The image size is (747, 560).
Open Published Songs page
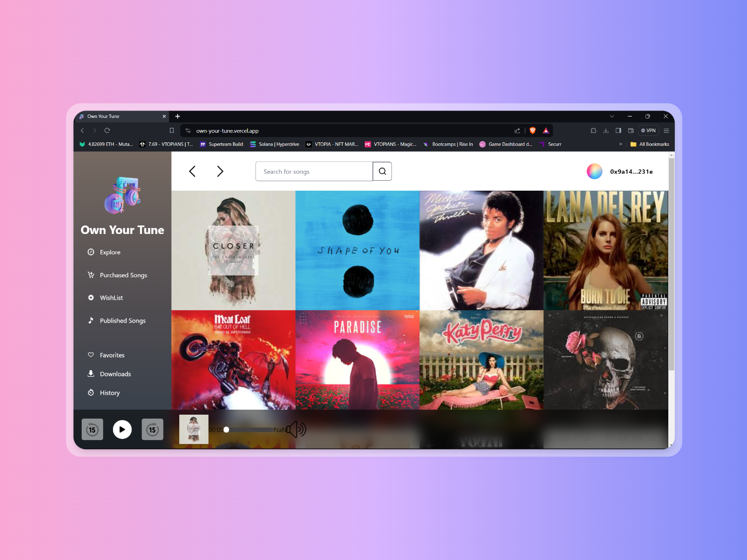point(123,321)
